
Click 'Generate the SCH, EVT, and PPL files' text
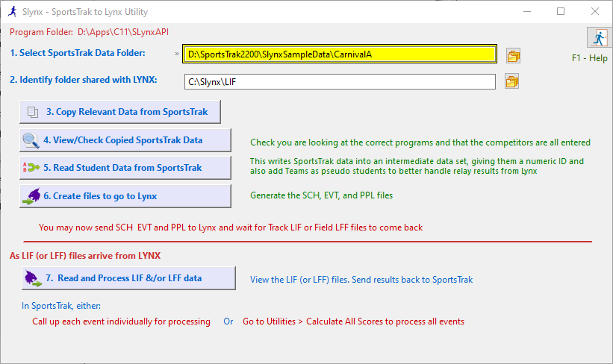coord(321,195)
